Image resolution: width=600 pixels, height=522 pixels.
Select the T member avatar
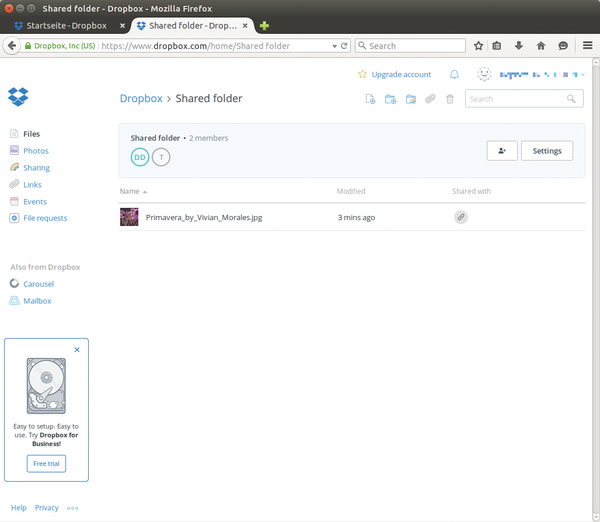[x=161, y=157]
